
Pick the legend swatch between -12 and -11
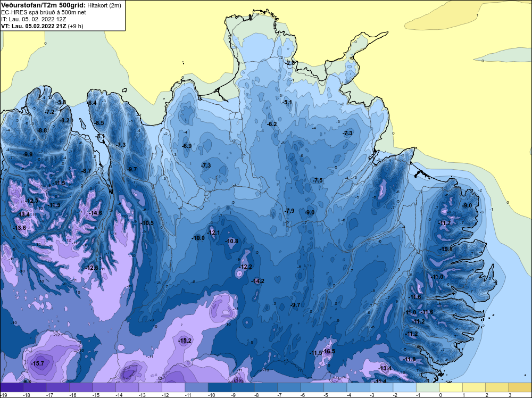173,387
